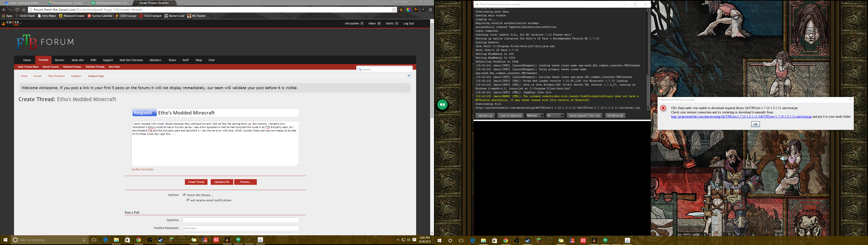Image resolution: width=868 pixels, height=245 pixels.
Task: Click the red error icon in the dialog
Action: [663, 108]
